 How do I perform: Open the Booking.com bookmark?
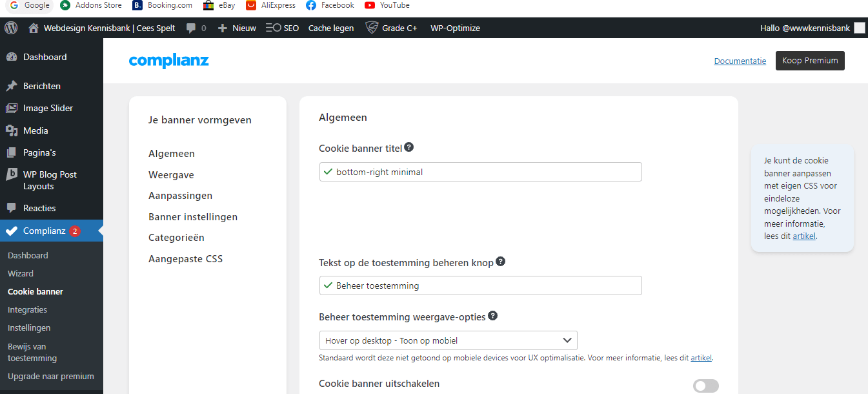pos(162,5)
